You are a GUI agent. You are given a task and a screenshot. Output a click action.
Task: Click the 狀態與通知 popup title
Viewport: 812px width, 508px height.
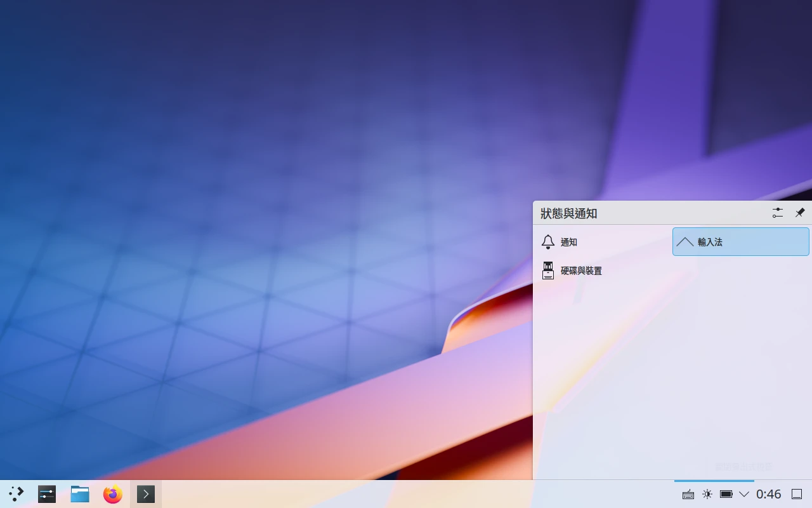569,213
